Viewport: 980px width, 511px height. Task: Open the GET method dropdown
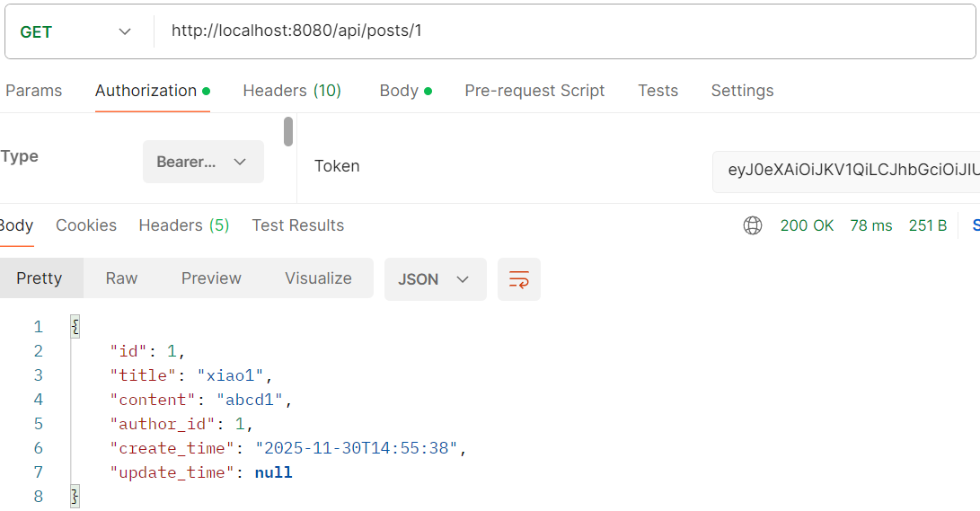pos(75,32)
